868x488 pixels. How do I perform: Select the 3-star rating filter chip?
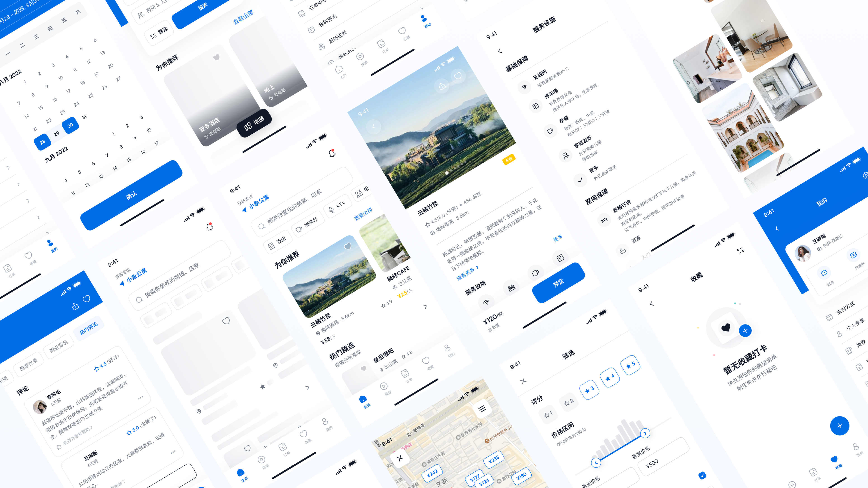589,390
